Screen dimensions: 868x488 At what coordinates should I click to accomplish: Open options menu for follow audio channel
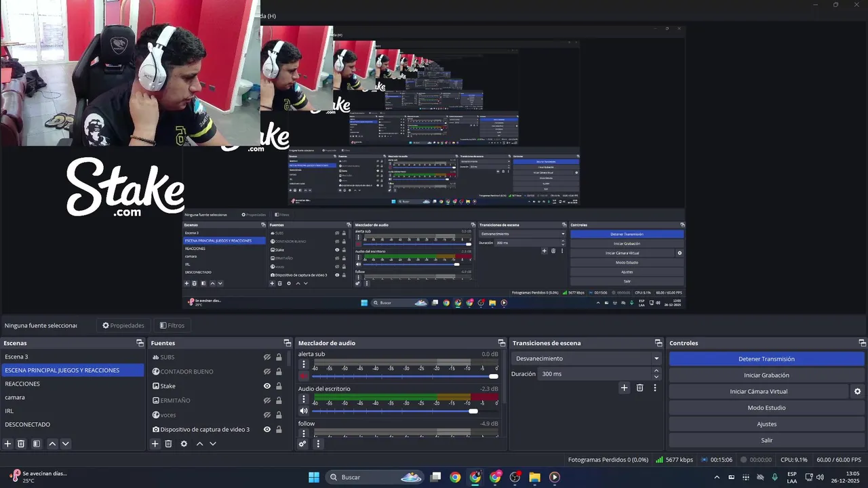[304, 434]
